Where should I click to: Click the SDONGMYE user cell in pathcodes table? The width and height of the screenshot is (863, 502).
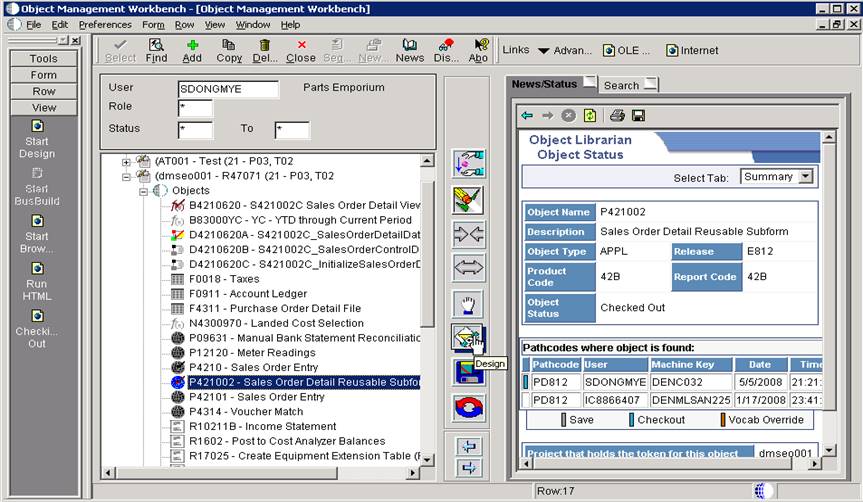coord(615,382)
